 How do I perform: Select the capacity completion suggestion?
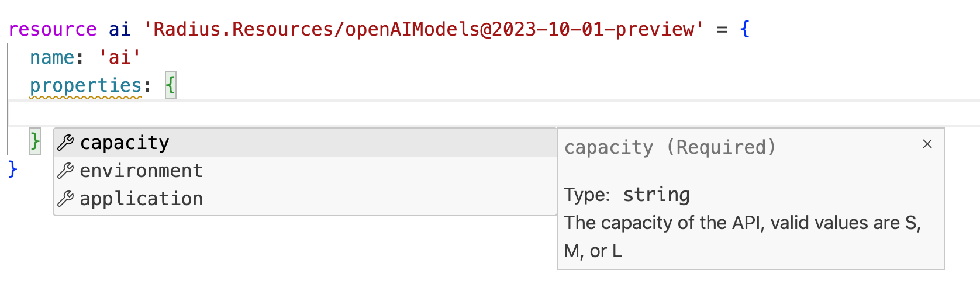click(x=125, y=143)
